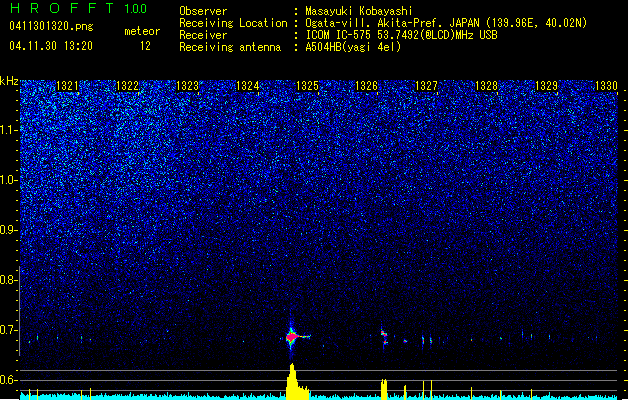This screenshot has width=629, height=400.
Task: Click the Observer label
Action: pos(203,11)
